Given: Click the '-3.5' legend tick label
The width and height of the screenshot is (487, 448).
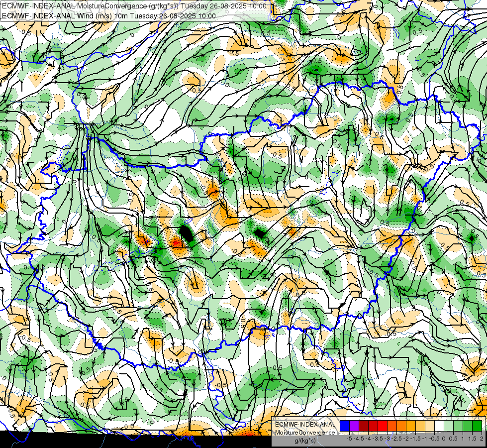Looking at the screenshot, I should point(378,439).
